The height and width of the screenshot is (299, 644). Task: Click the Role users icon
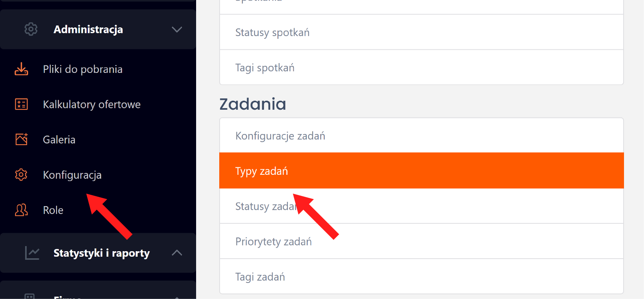pyautogui.click(x=22, y=210)
